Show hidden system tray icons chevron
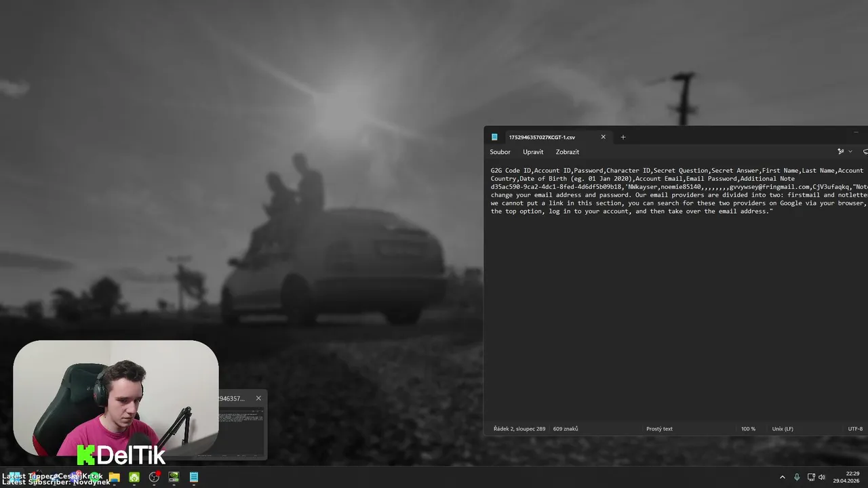868x488 pixels. (782, 477)
